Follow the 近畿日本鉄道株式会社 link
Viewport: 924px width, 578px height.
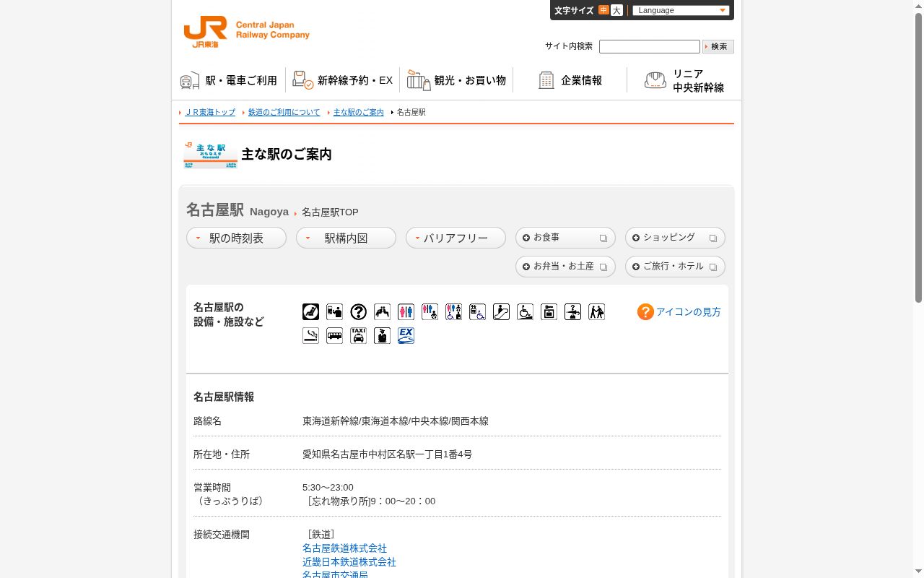349,562
